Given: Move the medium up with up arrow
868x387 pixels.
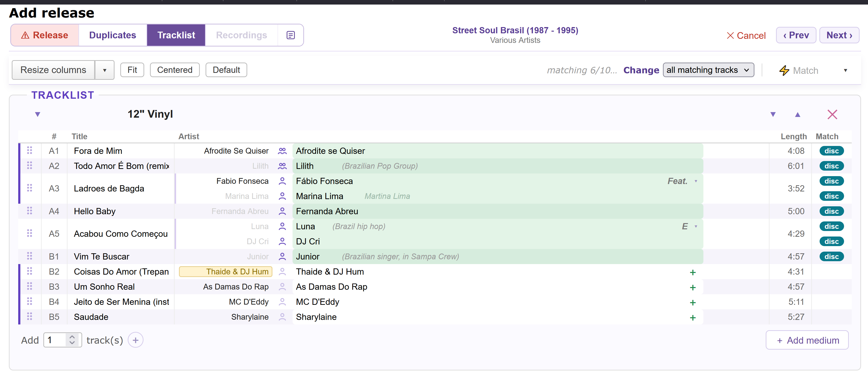Looking at the screenshot, I should pyautogui.click(x=797, y=115).
